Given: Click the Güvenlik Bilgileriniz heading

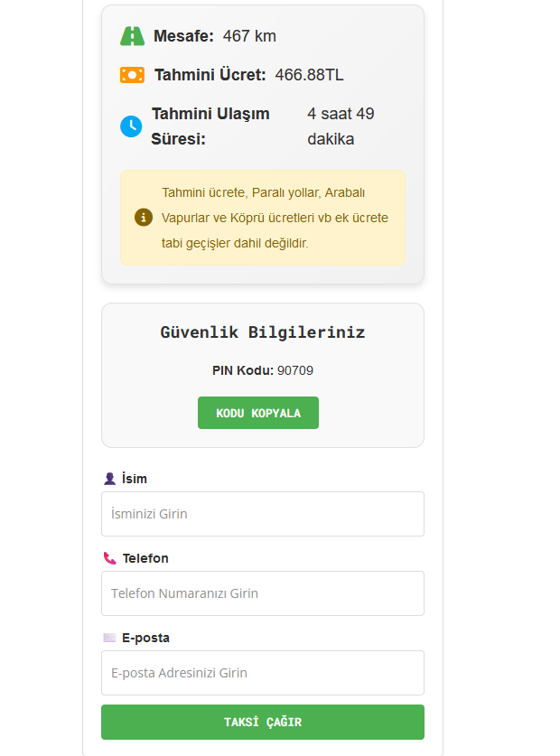Looking at the screenshot, I should click(x=263, y=332).
